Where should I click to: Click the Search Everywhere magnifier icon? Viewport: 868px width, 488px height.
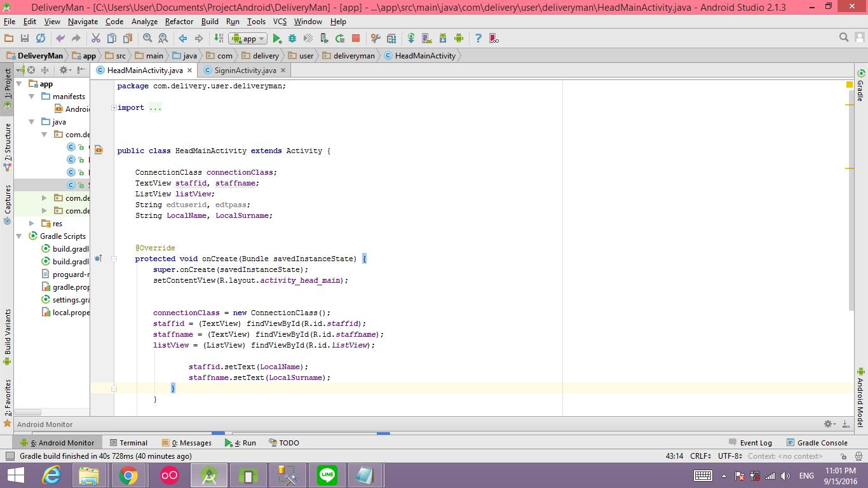(x=844, y=38)
